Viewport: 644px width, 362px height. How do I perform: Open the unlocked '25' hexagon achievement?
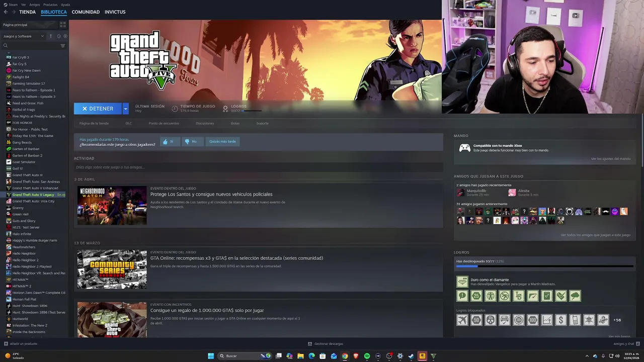[x=476, y=296]
